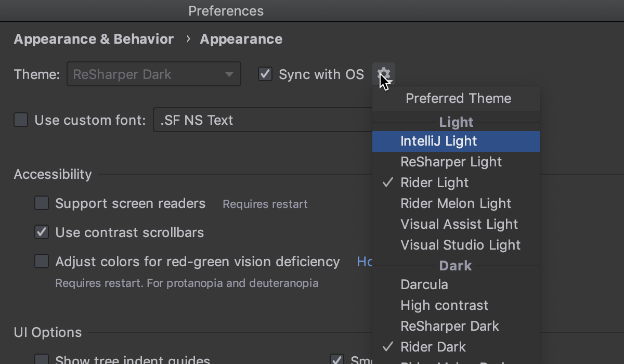Enable the Use custom font checkbox
Viewport: 624px width, 364px height.
pyautogui.click(x=21, y=120)
